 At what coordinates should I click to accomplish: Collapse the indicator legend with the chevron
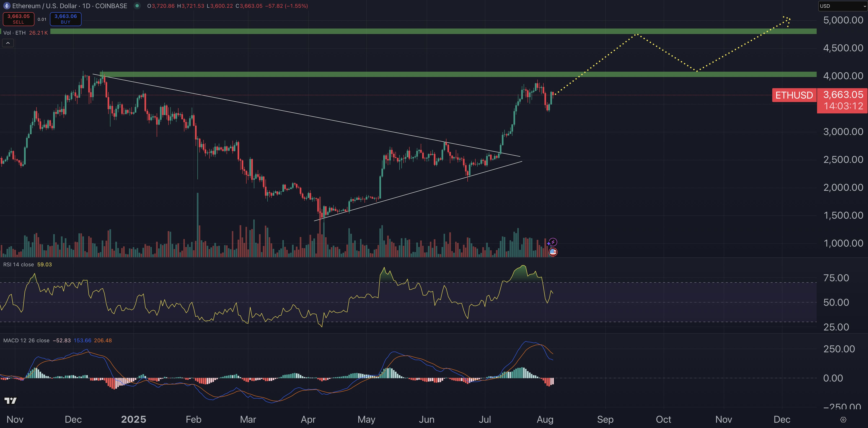coord(8,43)
